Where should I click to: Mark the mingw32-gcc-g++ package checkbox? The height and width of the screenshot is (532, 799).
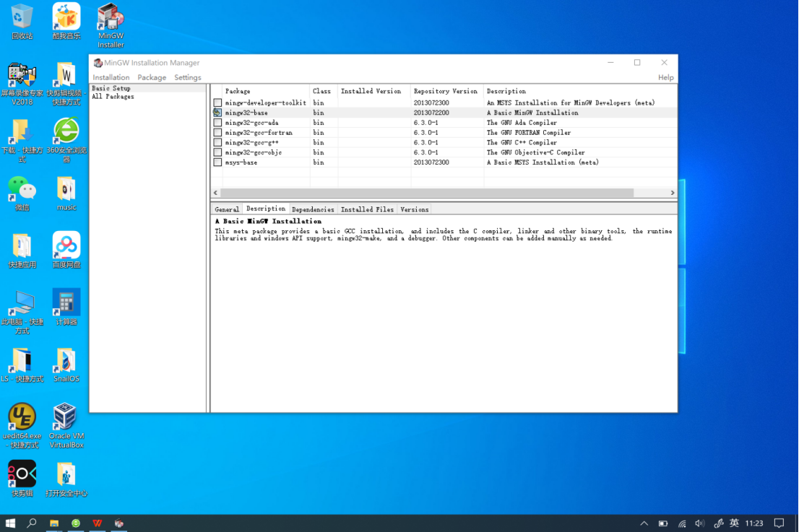coord(217,142)
